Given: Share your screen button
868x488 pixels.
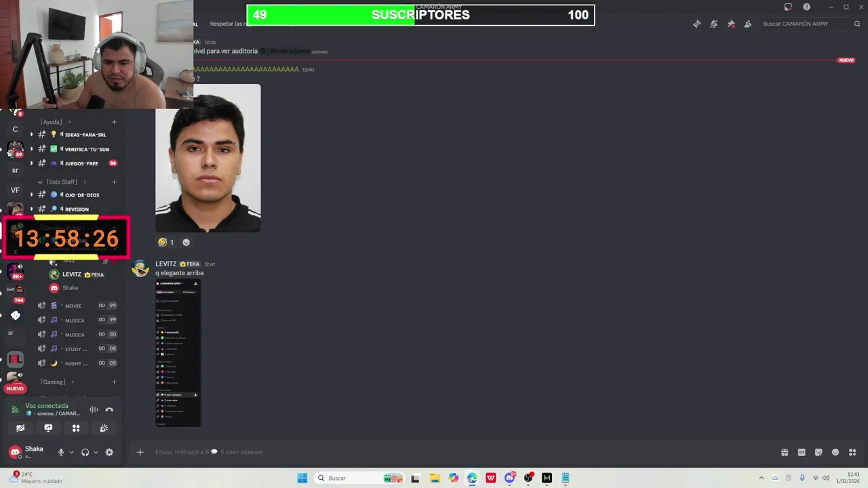Looking at the screenshot, I should (x=48, y=428).
